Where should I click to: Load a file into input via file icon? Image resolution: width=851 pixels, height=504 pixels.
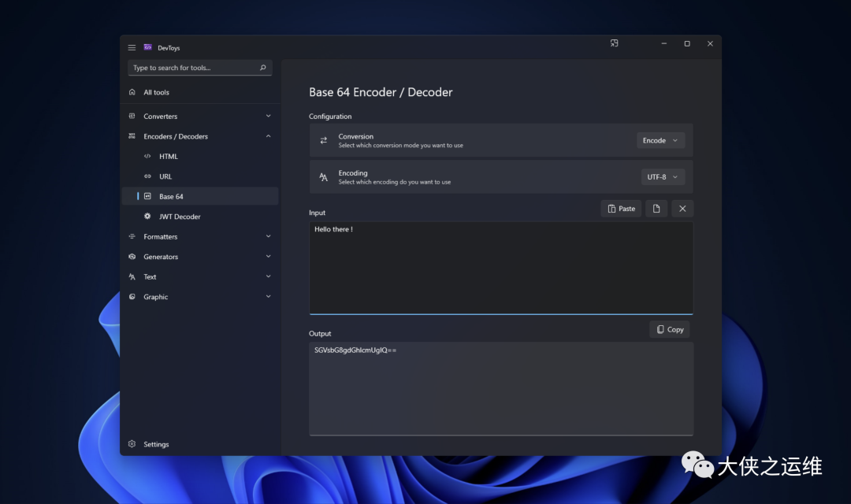click(656, 209)
